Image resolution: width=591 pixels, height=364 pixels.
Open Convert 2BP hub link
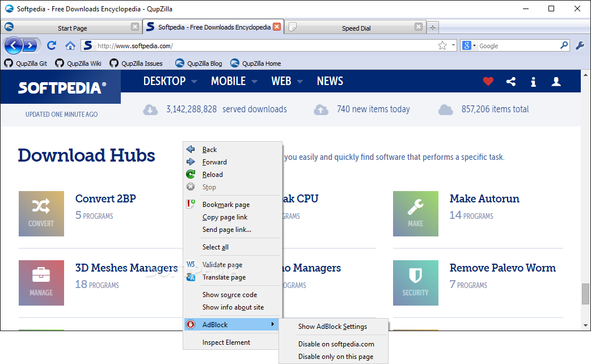pyautogui.click(x=105, y=198)
